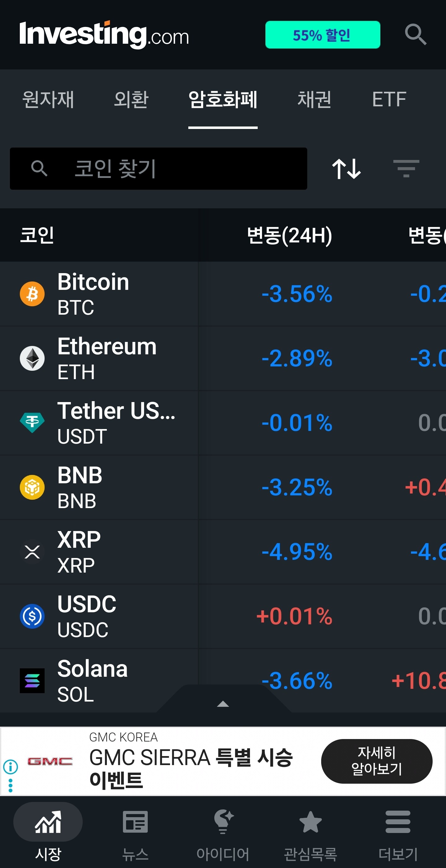The width and height of the screenshot is (446, 868).
Task: Open the 아이디어 lightbulb icon
Action: pos(223,822)
